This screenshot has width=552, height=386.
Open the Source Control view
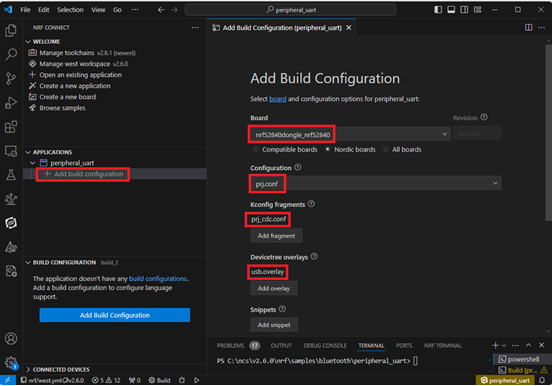pyautogui.click(x=11, y=79)
